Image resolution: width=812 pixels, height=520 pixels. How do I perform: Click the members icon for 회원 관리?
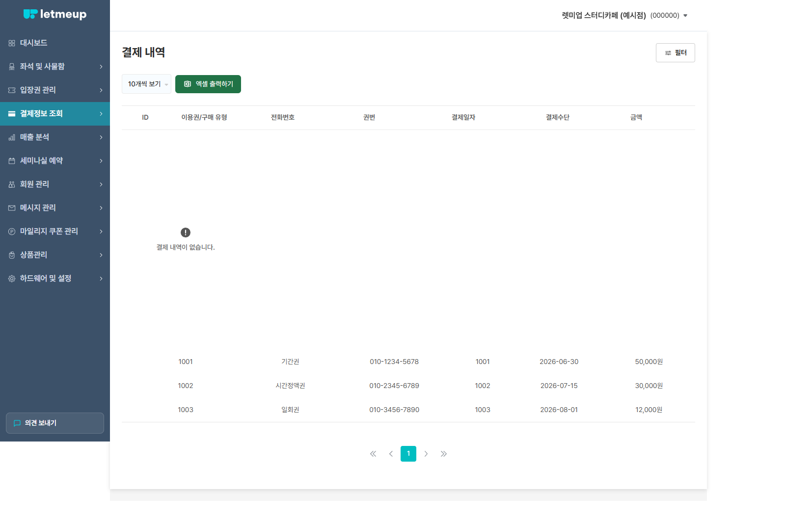[12, 184]
